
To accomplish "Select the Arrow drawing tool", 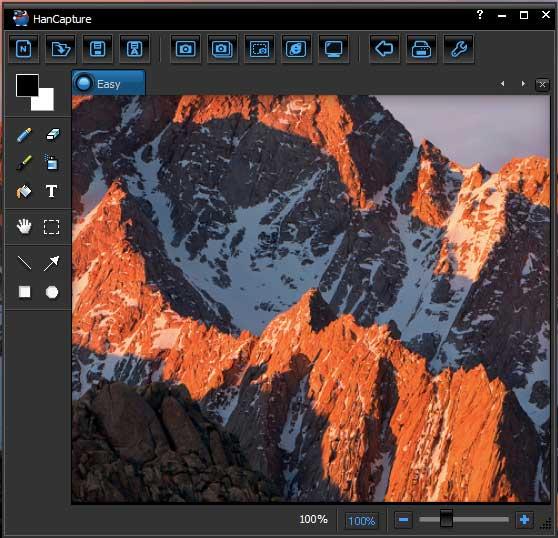I will pos(52,263).
